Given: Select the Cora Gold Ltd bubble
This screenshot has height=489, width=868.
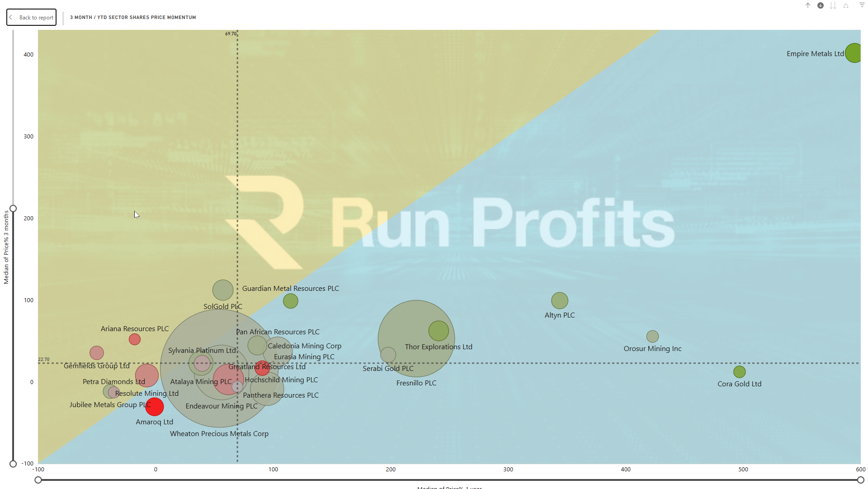Looking at the screenshot, I should 740,372.
